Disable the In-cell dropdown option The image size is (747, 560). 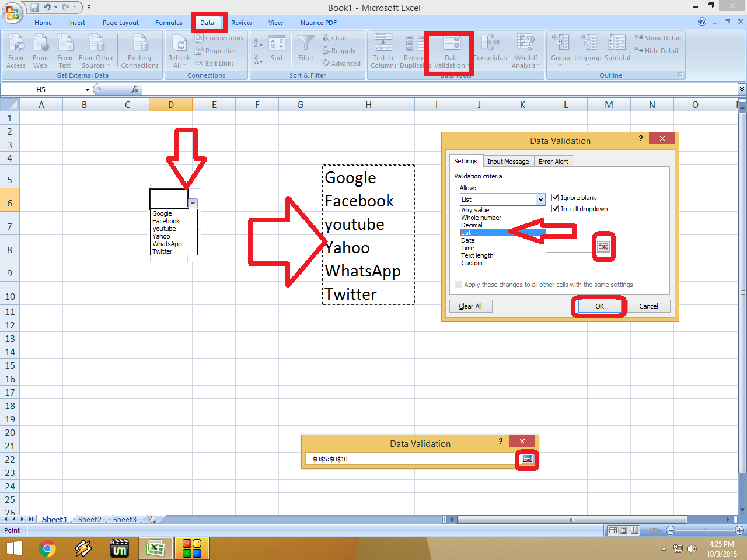tap(555, 208)
